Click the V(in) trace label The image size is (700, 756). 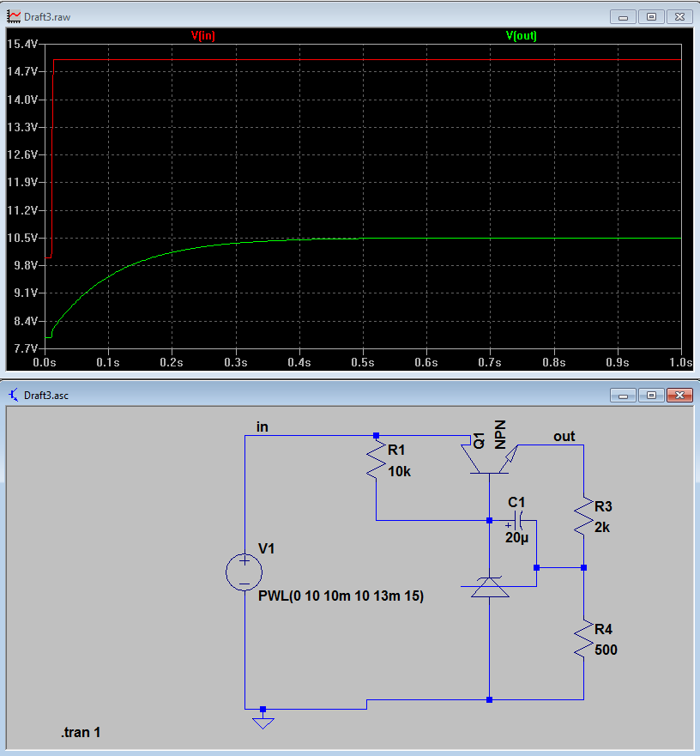click(203, 36)
